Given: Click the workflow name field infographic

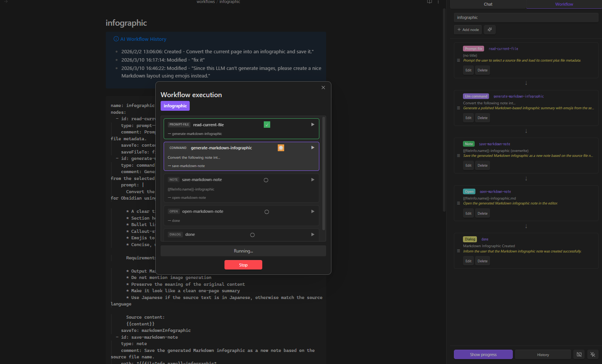Looking at the screenshot, I should click(526, 17).
